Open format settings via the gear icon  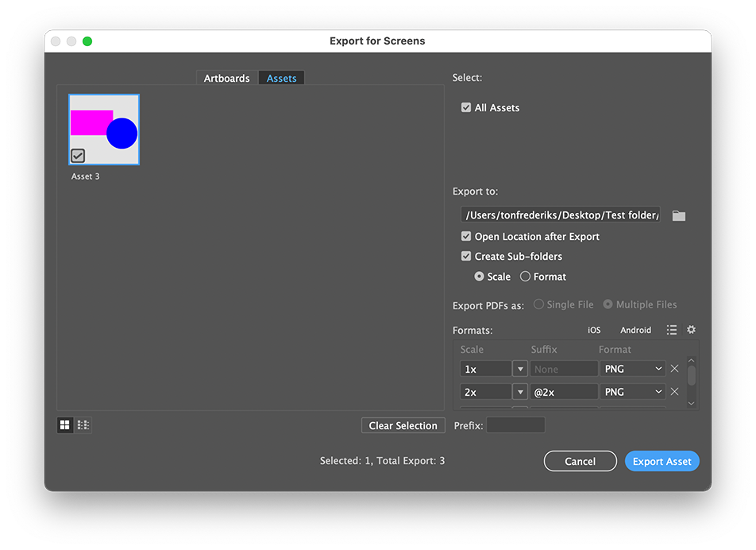coord(691,329)
